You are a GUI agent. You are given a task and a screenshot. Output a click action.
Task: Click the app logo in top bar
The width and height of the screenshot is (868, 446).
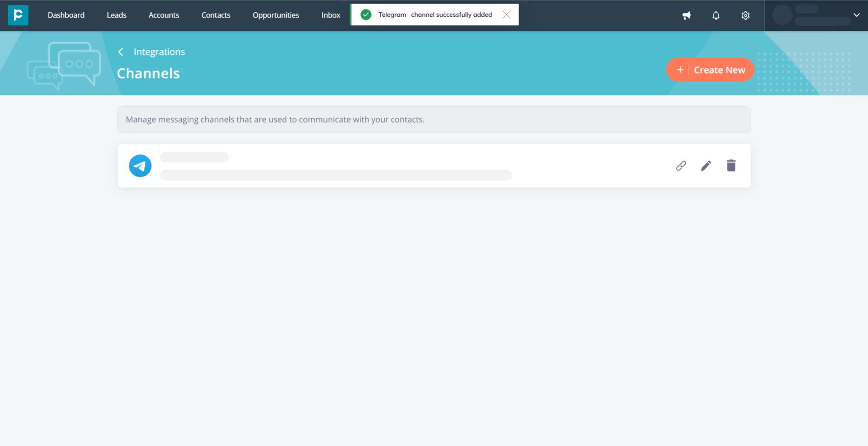pyautogui.click(x=18, y=15)
